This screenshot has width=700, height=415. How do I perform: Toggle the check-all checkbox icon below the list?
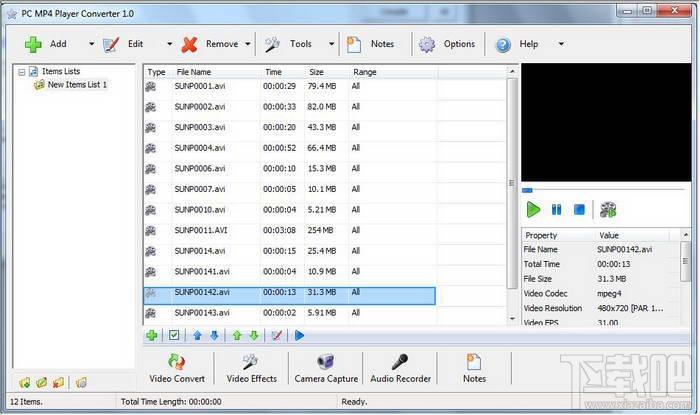click(174, 335)
